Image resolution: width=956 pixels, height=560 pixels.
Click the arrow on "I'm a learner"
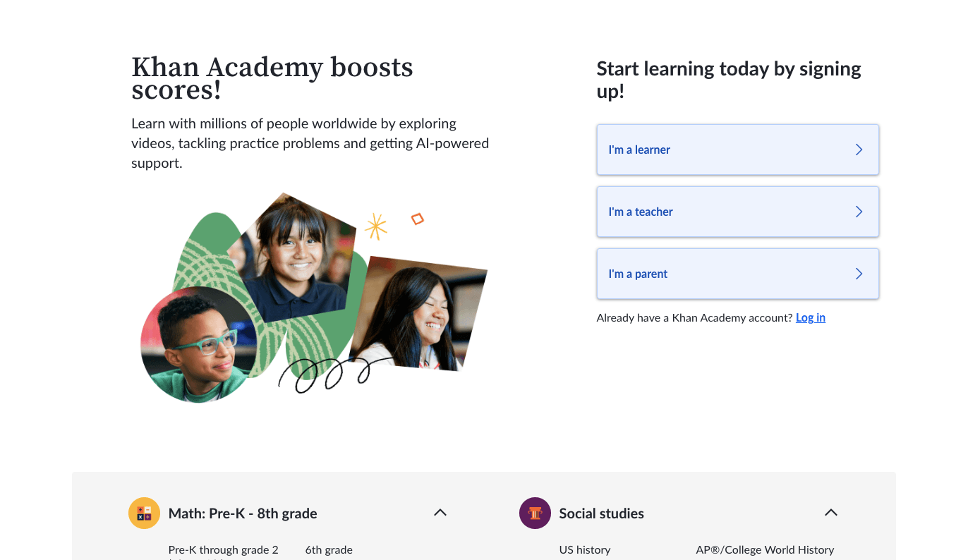tap(859, 150)
